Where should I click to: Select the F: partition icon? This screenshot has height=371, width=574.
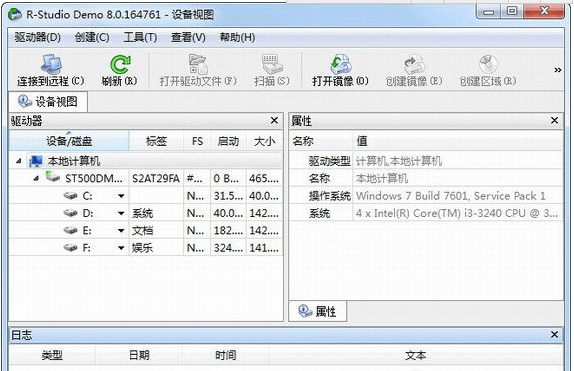pos(70,248)
